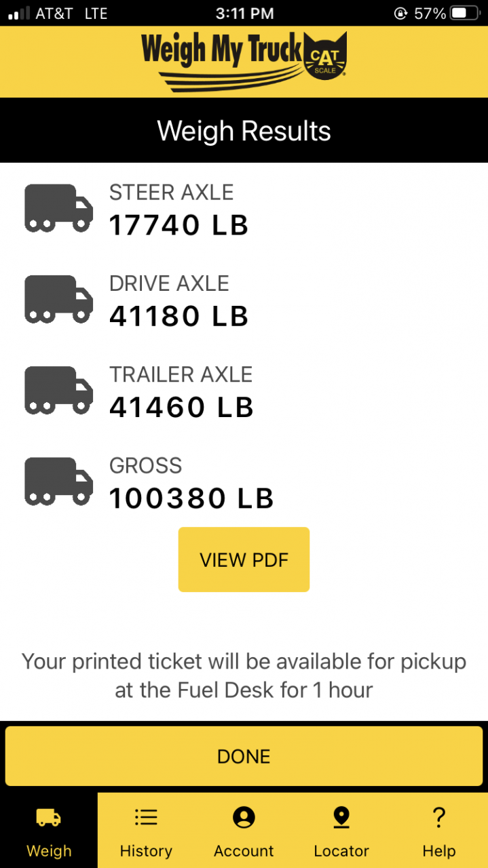
Task: Tap the truck icon beside Steer Axle
Action: click(x=59, y=208)
